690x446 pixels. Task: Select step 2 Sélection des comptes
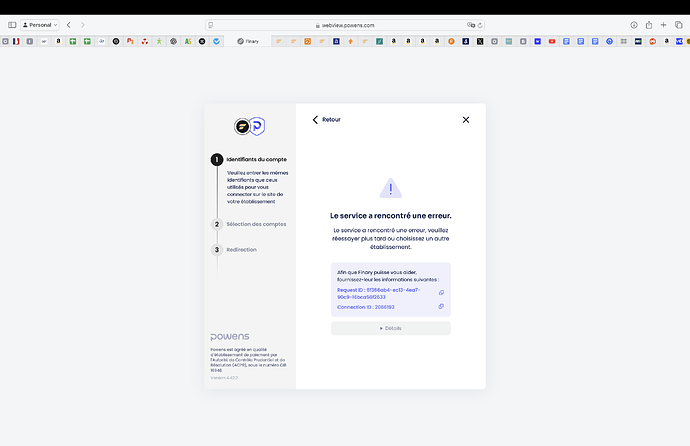(x=249, y=224)
